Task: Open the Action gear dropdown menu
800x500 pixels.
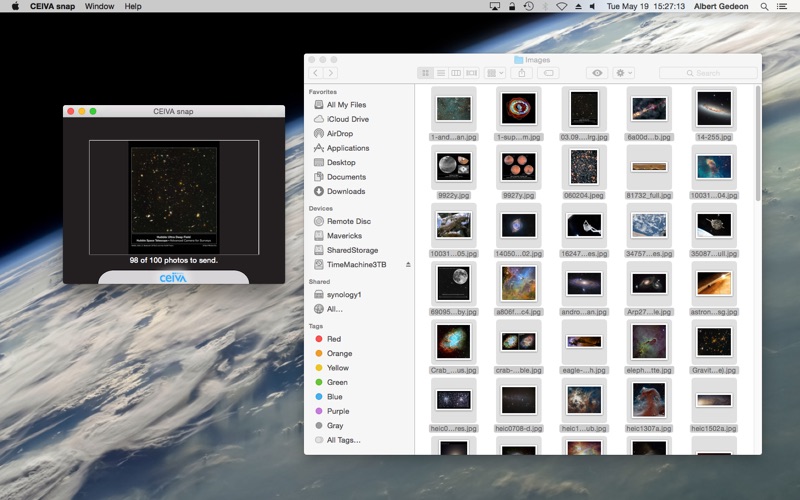Action: point(623,73)
